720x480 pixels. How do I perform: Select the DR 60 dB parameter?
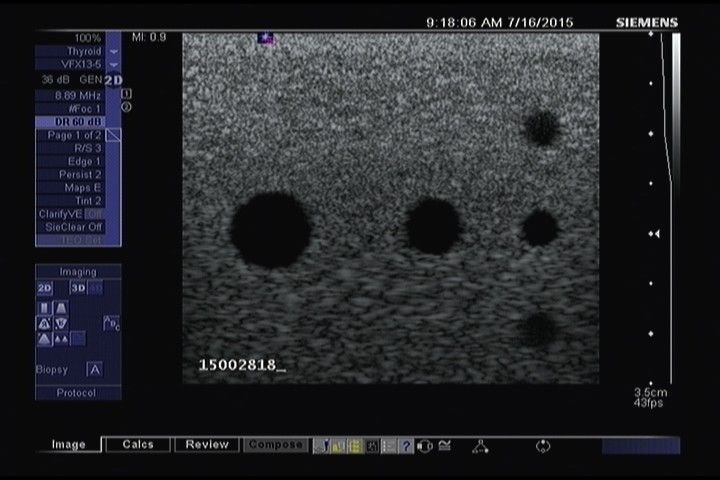click(x=78, y=121)
